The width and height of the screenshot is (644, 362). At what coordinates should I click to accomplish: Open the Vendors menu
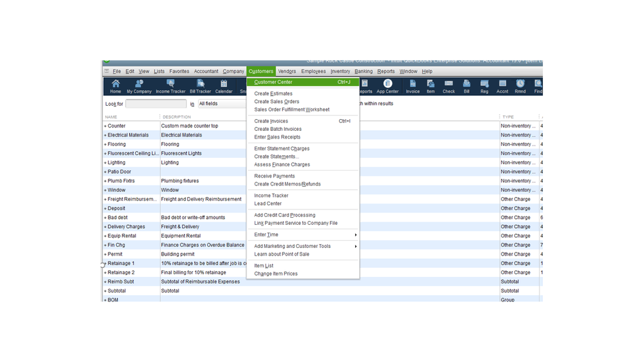tap(287, 71)
